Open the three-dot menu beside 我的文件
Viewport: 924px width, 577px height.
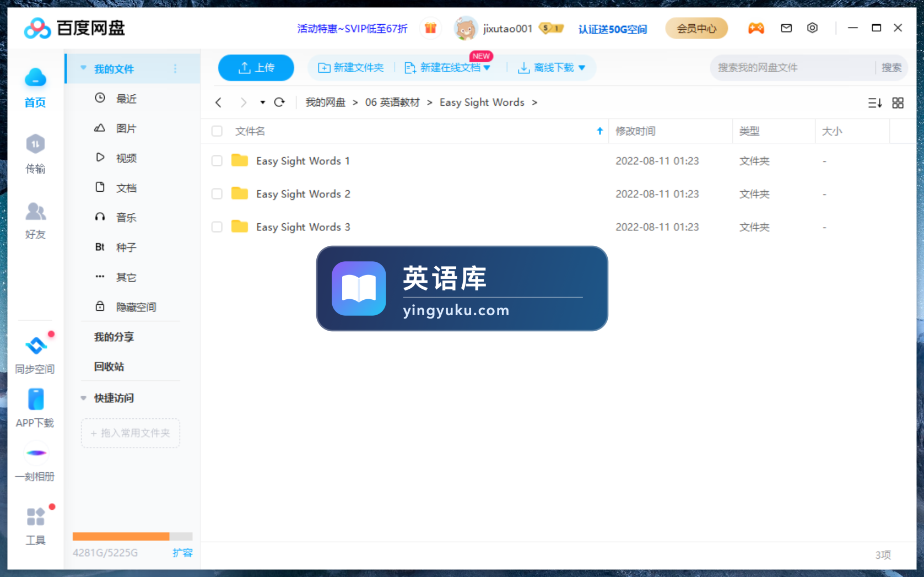pyautogui.click(x=175, y=69)
